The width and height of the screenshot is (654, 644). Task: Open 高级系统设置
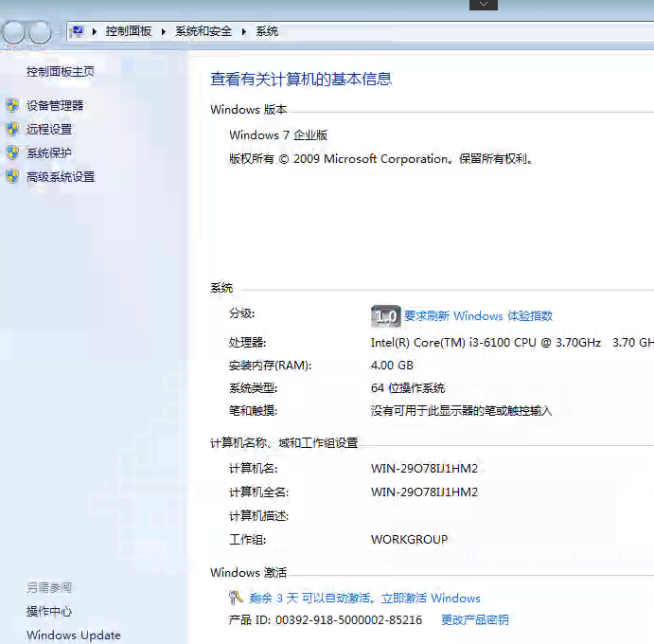61,177
